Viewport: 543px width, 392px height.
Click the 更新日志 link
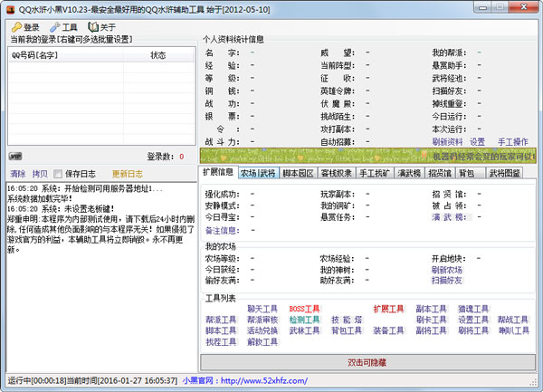(127, 173)
